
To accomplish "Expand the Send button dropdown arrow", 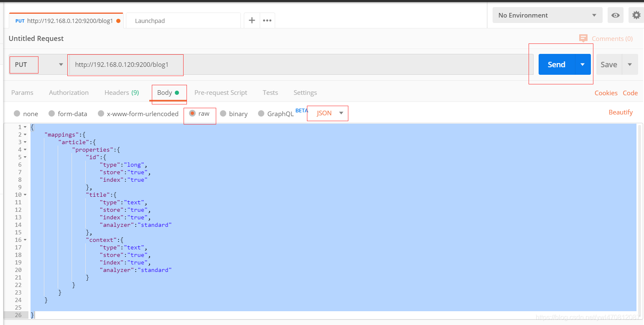I will [x=583, y=65].
